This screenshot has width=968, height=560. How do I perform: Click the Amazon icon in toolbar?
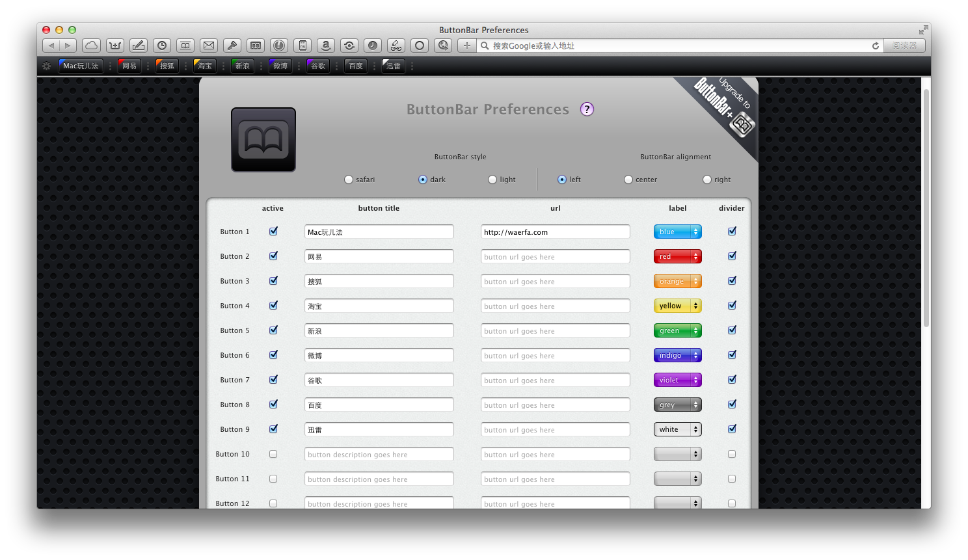tap(326, 46)
